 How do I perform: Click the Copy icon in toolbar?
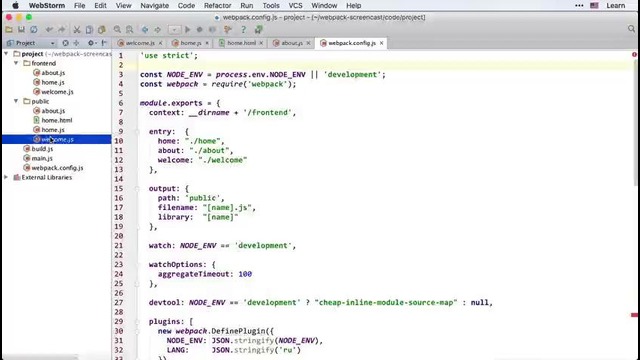pyautogui.click(x=89, y=29)
